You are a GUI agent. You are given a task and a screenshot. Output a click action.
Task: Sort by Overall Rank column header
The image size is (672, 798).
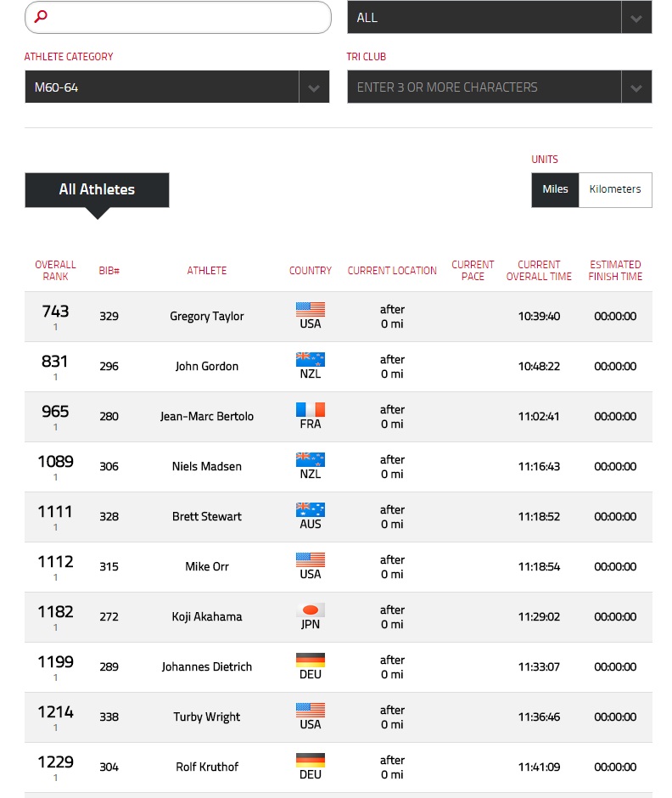pyautogui.click(x=55, y=270)
